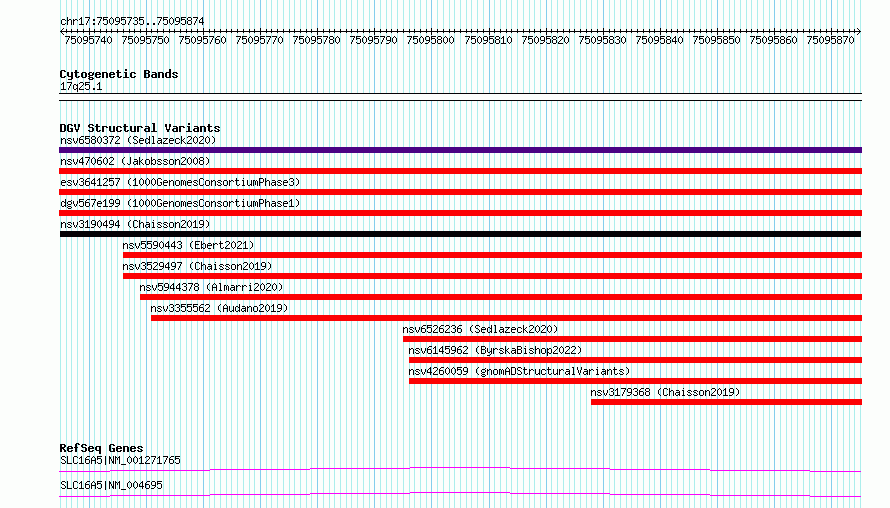Viewport: 890px width, 508px height.
Task: Open nsv3529497 (Chaisson2019) variant label
Action: (x=198, y=266)
